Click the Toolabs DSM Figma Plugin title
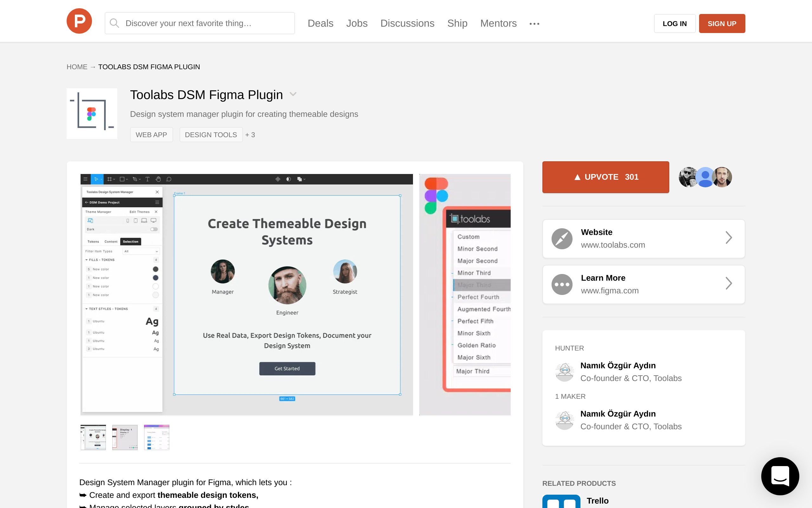This screenshot has width=812, height=508. click(x=206, y=95)
